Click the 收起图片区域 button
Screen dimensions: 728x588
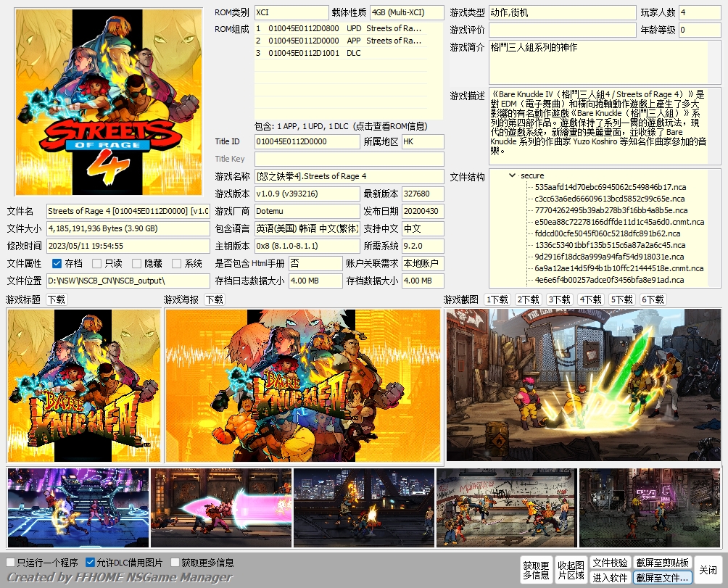571,570
